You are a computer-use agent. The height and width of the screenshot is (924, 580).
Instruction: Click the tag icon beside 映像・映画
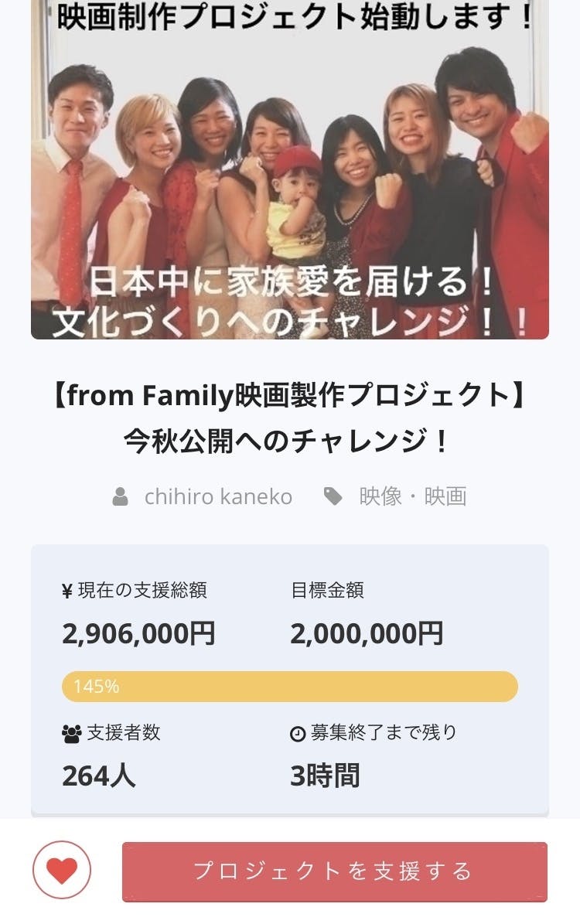coord(333,496)
